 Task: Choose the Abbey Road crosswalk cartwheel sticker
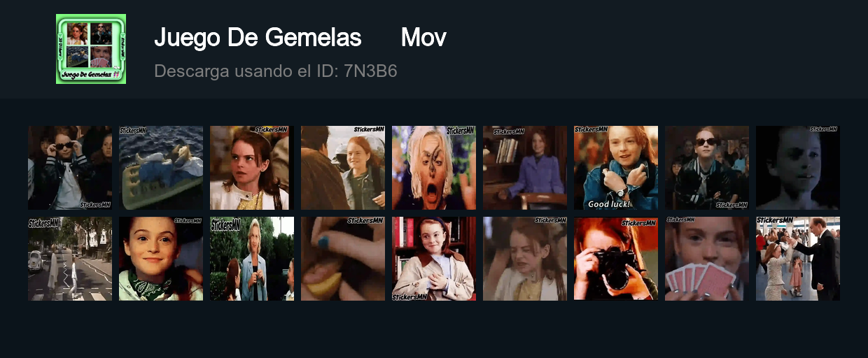point(70,259)
